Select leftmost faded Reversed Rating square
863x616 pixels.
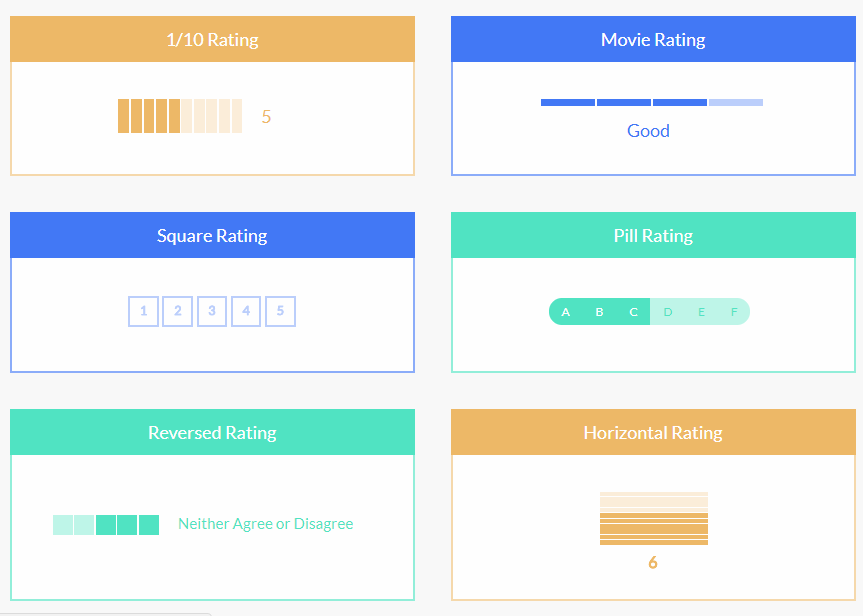tap(63, 525)
